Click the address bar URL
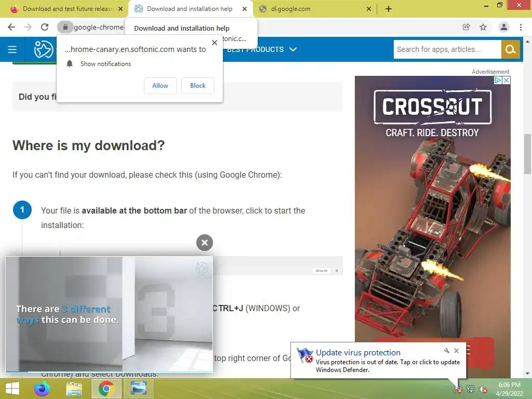Viewport: 532px width, 399px height. point(98,27)
